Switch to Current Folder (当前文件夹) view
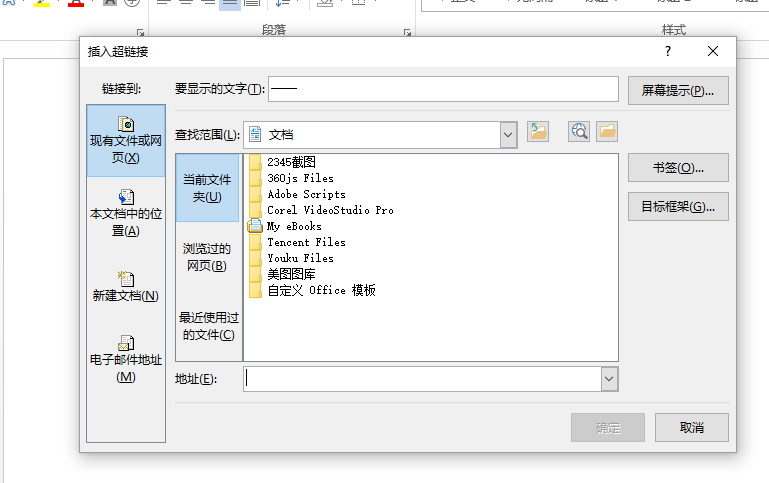Screen dimensions: 769x483 [x=207, y=188]
